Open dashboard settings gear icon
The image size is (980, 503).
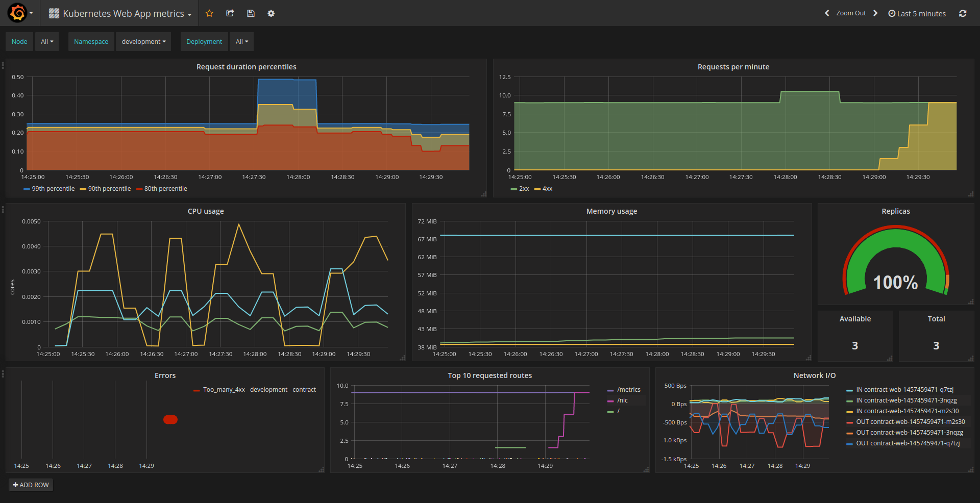coord(271,13)
